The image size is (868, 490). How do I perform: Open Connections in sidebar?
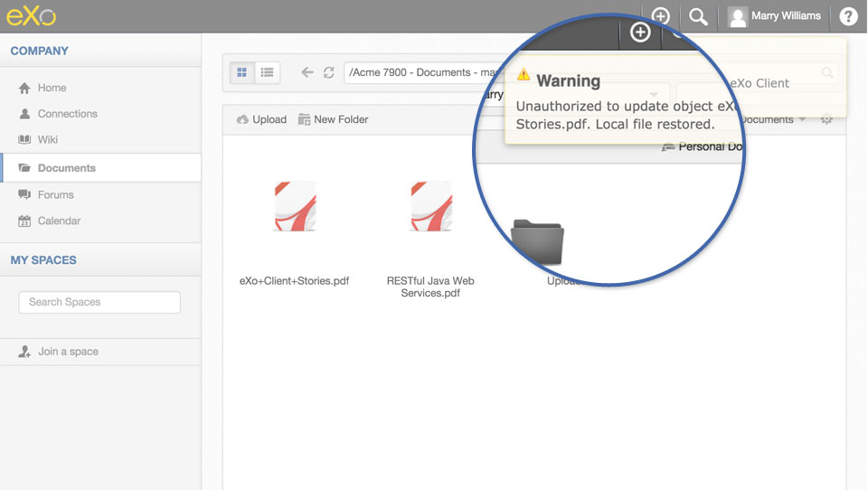coord(68,114)
